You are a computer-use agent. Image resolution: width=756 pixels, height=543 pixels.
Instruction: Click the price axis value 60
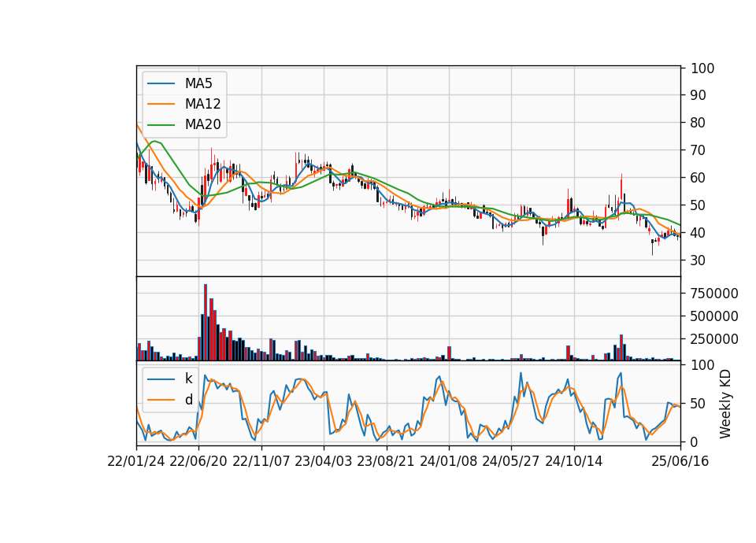click(699, 178)
